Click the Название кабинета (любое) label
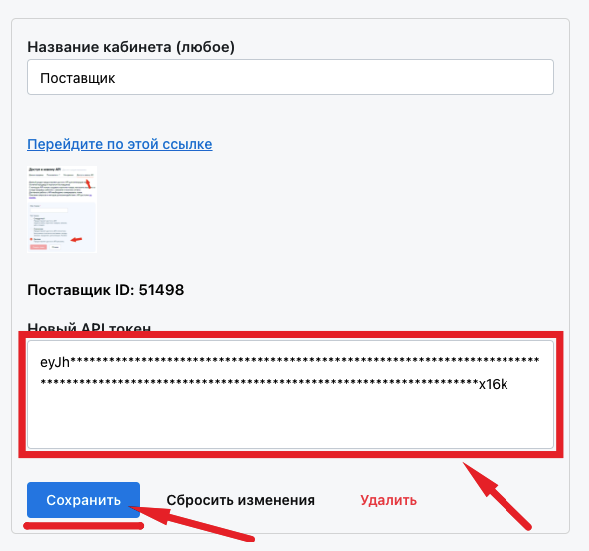 131,47
